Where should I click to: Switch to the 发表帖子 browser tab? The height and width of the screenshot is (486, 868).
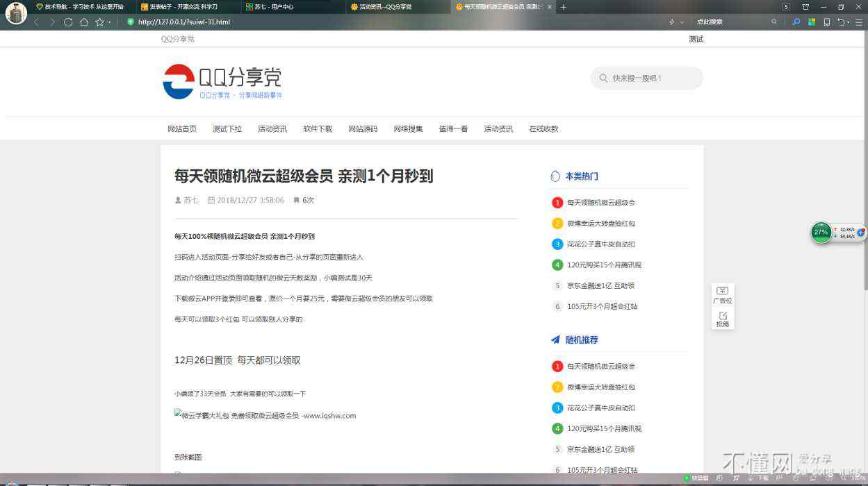pos(187,7)
